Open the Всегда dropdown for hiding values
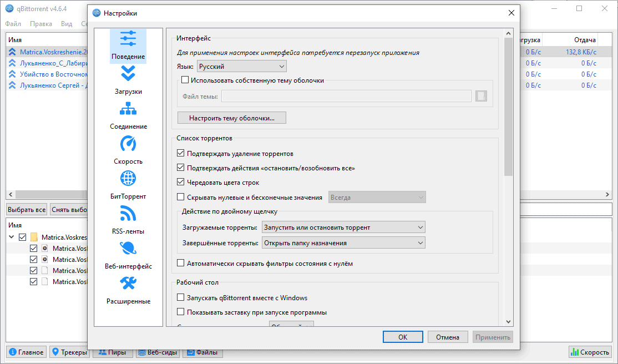Image resolution: width=618 pixels, height=364 pixels. (x=377, y=197)
